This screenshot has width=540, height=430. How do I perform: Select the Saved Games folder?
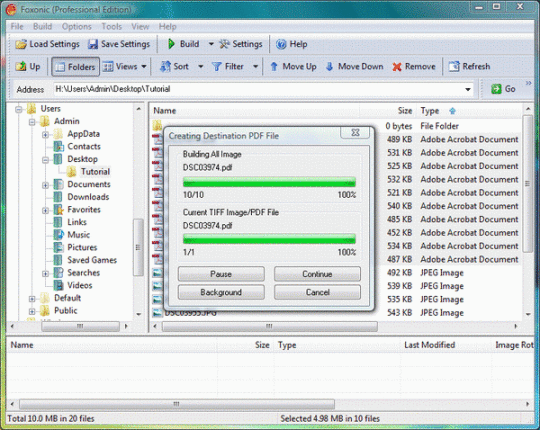92,260
